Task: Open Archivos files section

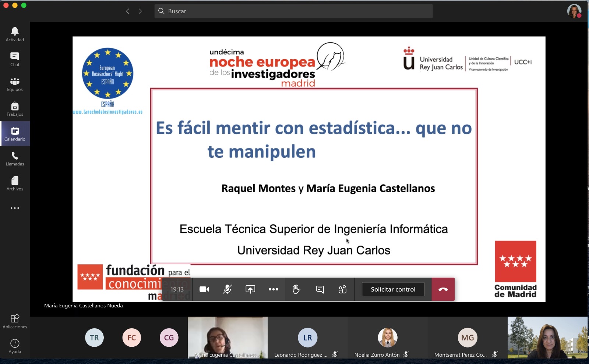Action: [15, 183]
